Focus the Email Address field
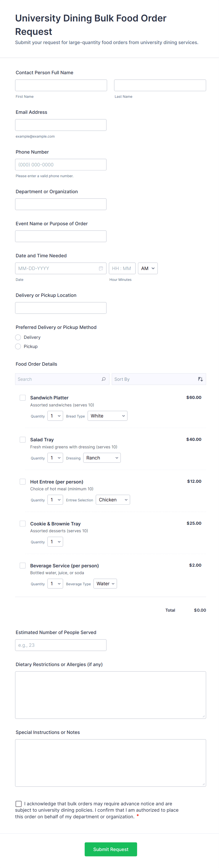This screenshot has width=219, height=868. [61, 125]
